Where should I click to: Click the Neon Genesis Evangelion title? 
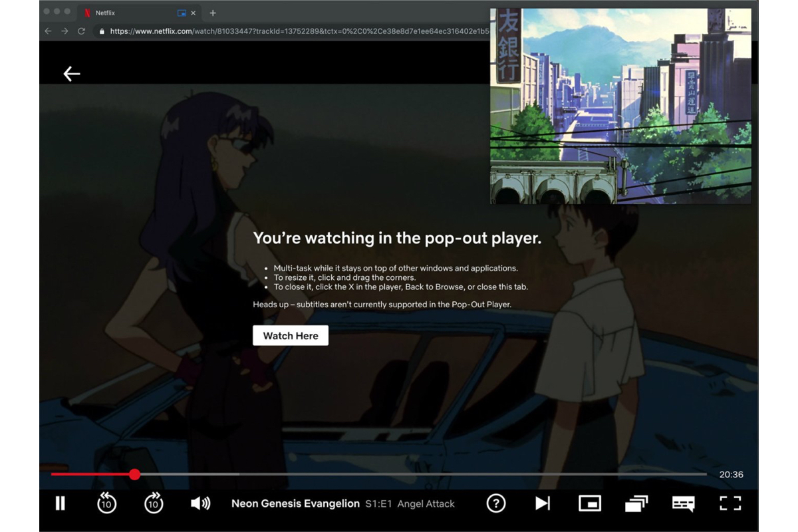point(295,503)
